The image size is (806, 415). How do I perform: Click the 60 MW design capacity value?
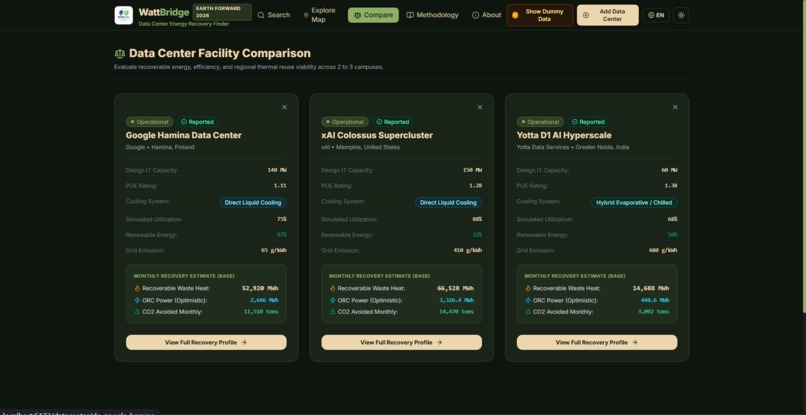(x=669, y=170)
